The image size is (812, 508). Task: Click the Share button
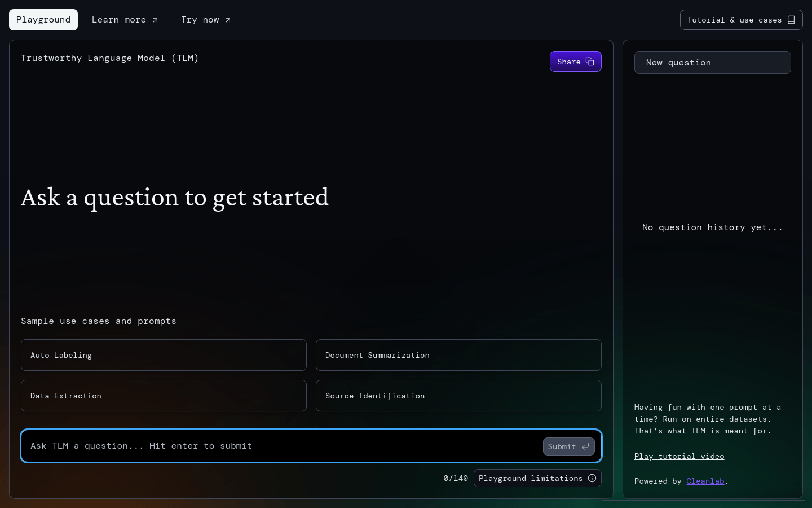575,62
